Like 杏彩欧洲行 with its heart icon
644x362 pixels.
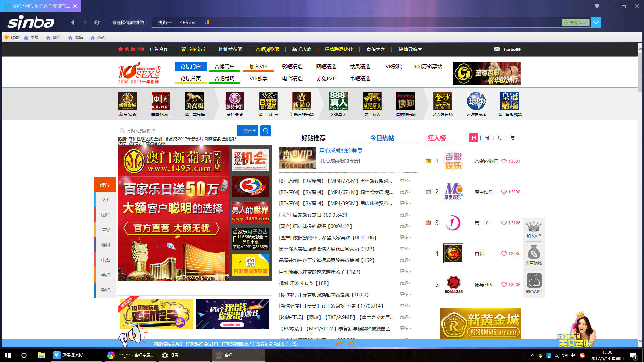pos(504,161)
